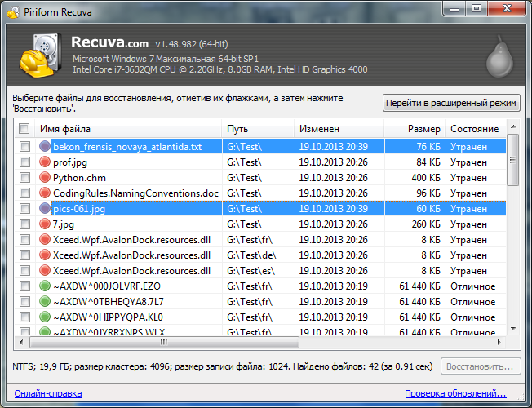
Task: Click the horizontal scrollbar right arrow
Action: click(x=499, y=342)
